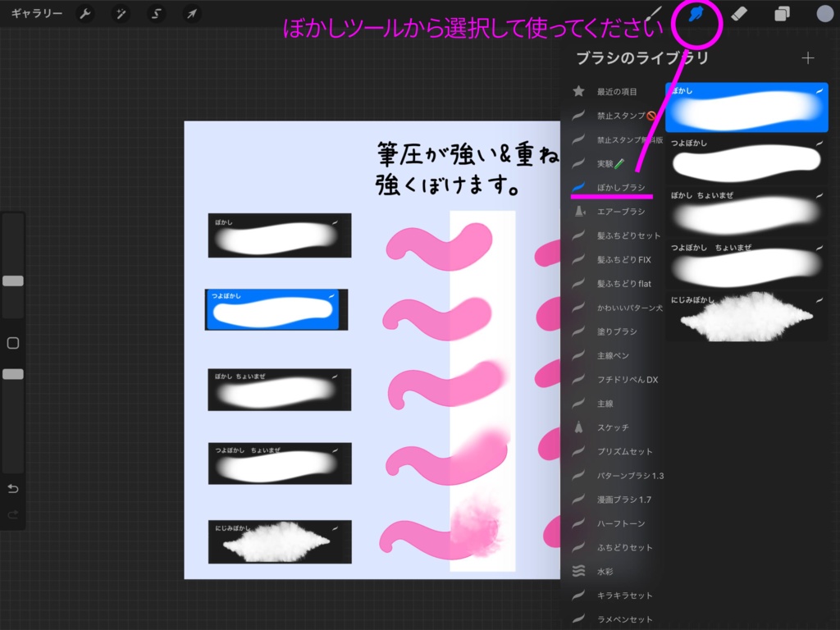The width and height of the screenshot is (840, 630).
Task: Activate the Selection tool
Action: (x=157, y=13)
